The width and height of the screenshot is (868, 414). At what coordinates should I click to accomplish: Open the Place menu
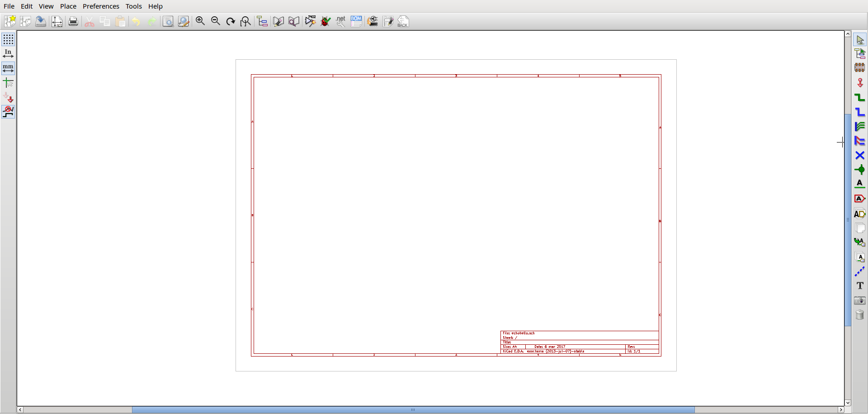(x=68, y=6)
